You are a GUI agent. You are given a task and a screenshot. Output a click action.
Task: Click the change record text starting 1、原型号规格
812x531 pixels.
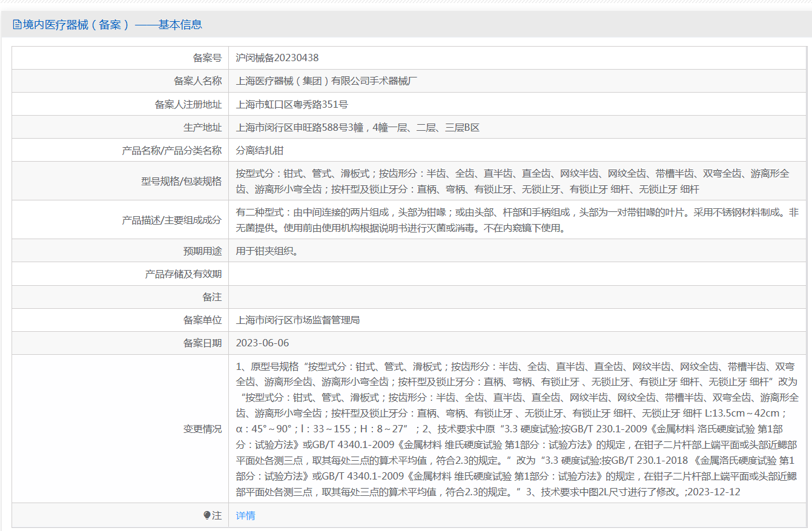517,429
